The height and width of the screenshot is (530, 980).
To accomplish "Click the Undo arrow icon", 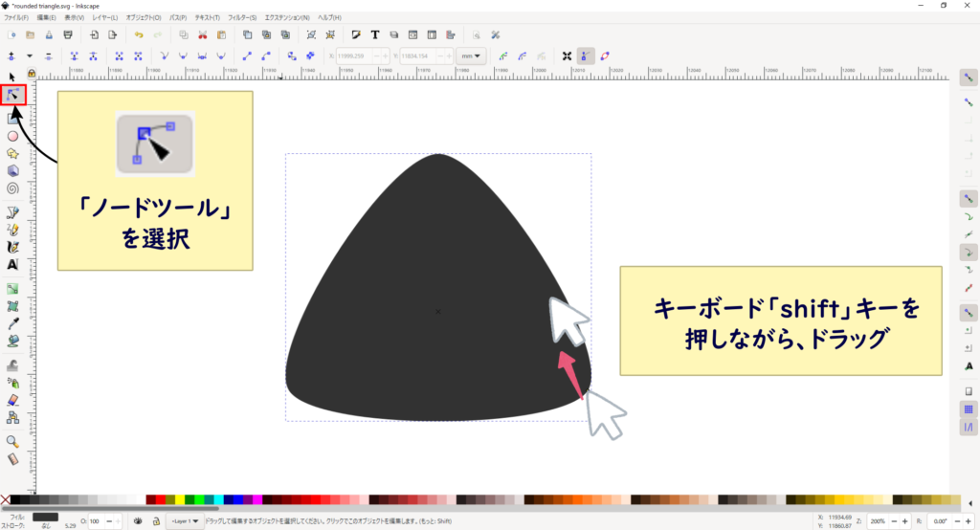I will pyautogui.click(x=141, y=34).
